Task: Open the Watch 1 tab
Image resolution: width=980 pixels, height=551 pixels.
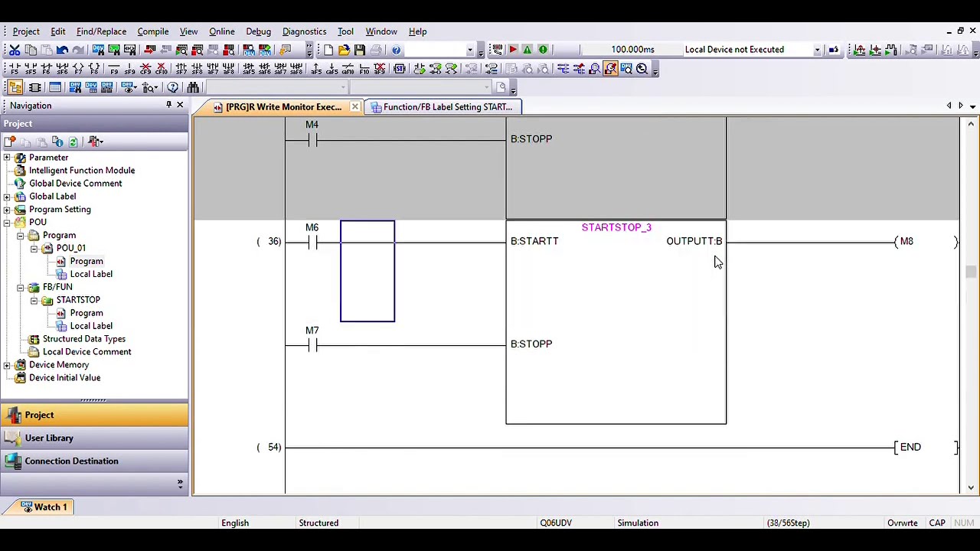Action: click(44, 507)
